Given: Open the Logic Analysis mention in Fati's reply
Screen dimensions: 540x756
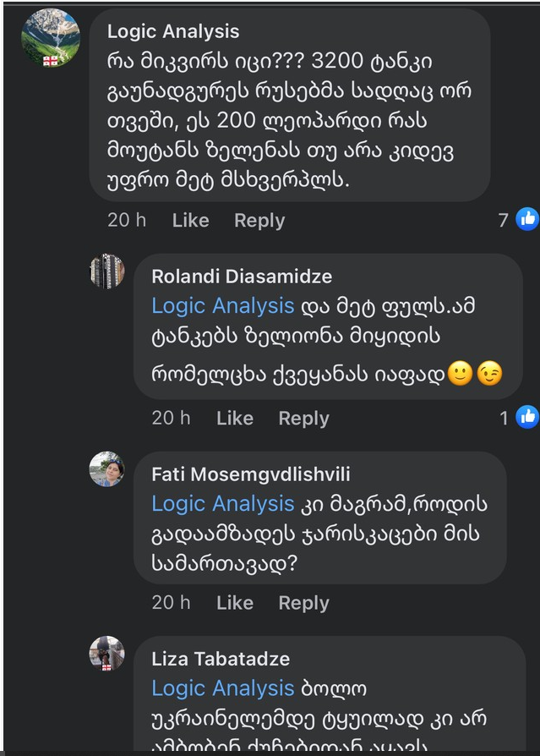Looking at the screenshot, I should click(x=221, y=504).
